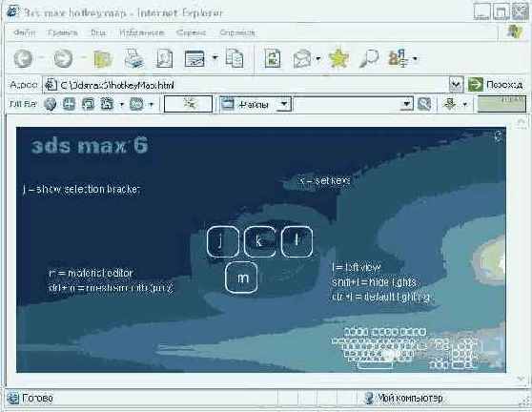The image size is (532, 412).
Task: Click the k key on the page
Action: point(260,241)
